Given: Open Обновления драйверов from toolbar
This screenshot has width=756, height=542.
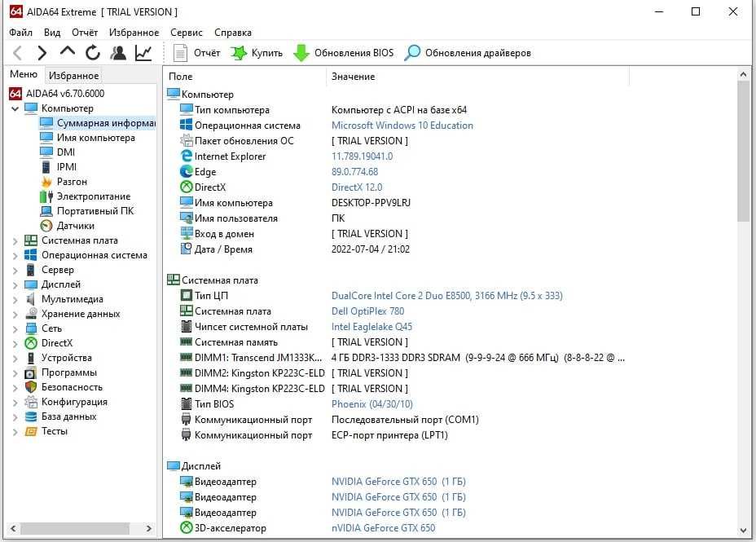Looking at the screenshot, I should tap(467, 52).
